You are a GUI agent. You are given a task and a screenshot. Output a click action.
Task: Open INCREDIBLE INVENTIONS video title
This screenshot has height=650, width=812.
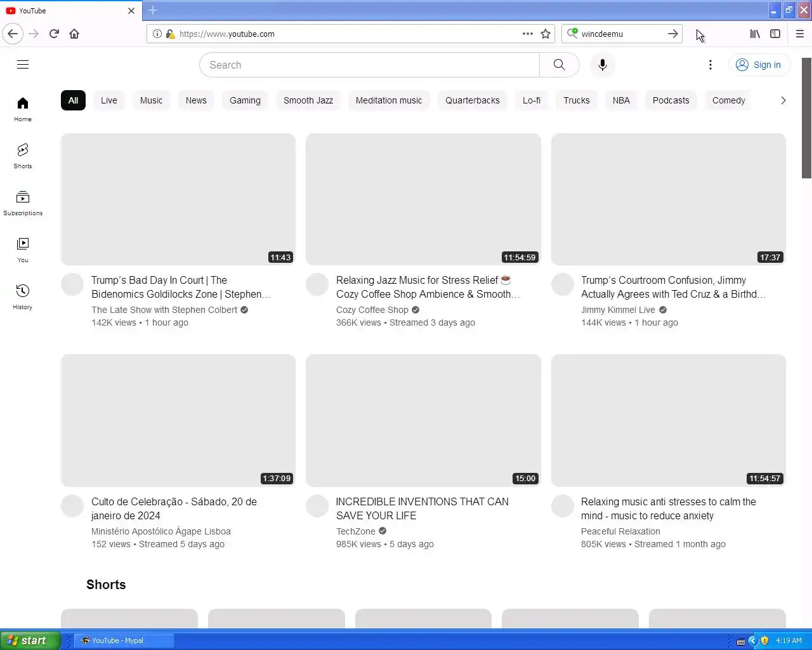click(x=422, y=508)
